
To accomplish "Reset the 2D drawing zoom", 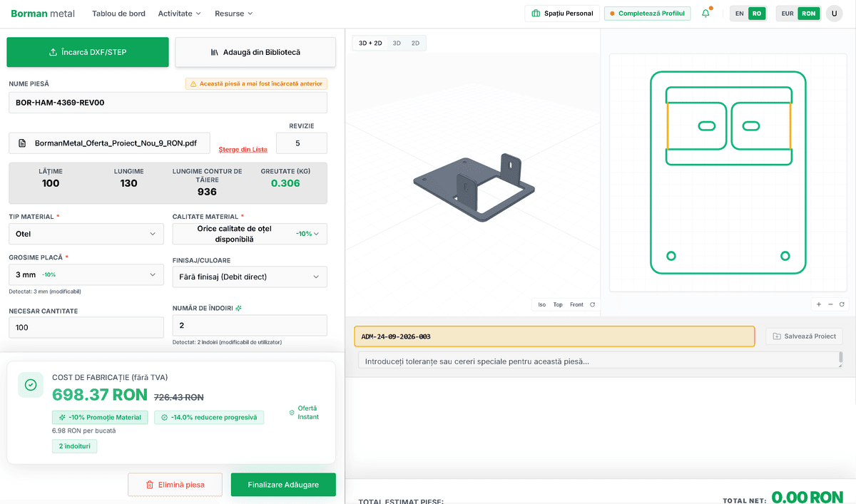I will tap(842, 304).
